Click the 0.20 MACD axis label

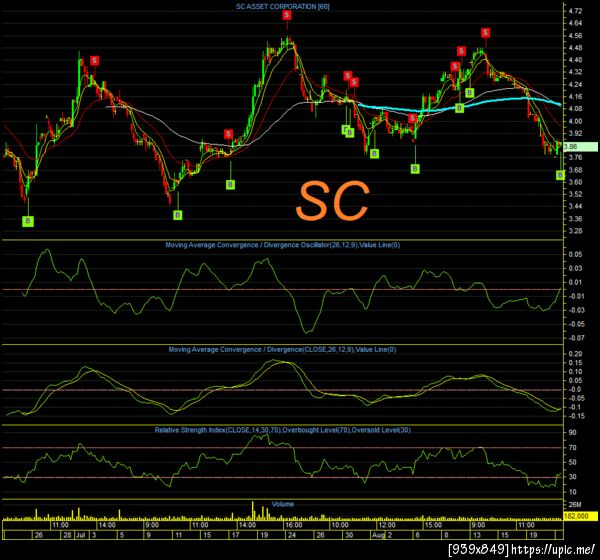point(576,354)
